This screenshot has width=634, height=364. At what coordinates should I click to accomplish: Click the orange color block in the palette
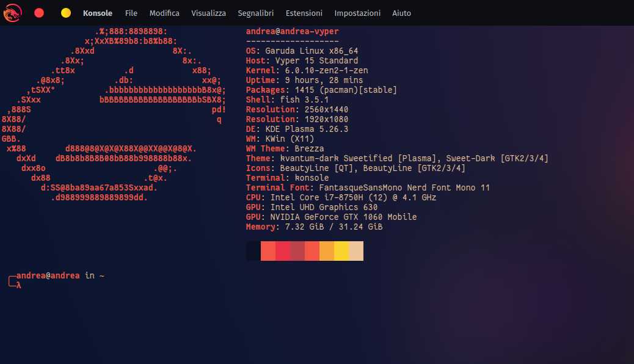point(327,251)
